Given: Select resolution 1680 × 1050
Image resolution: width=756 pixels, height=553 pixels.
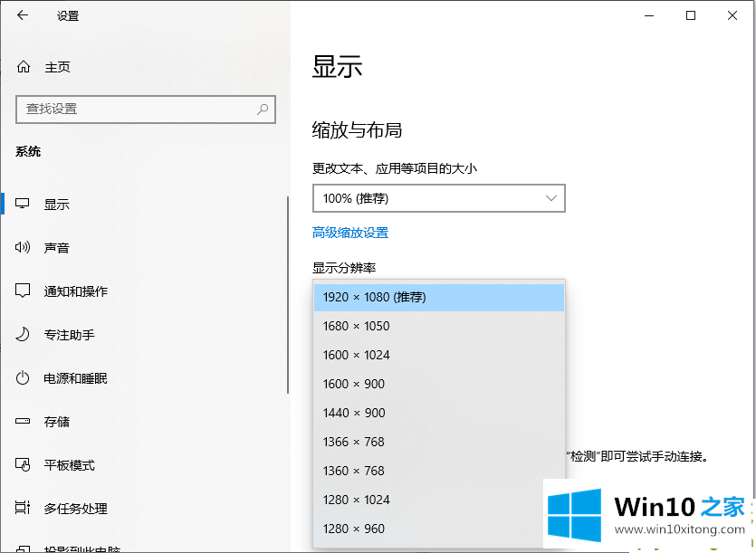Looking at the screenshot, I should tap(439, 326).
